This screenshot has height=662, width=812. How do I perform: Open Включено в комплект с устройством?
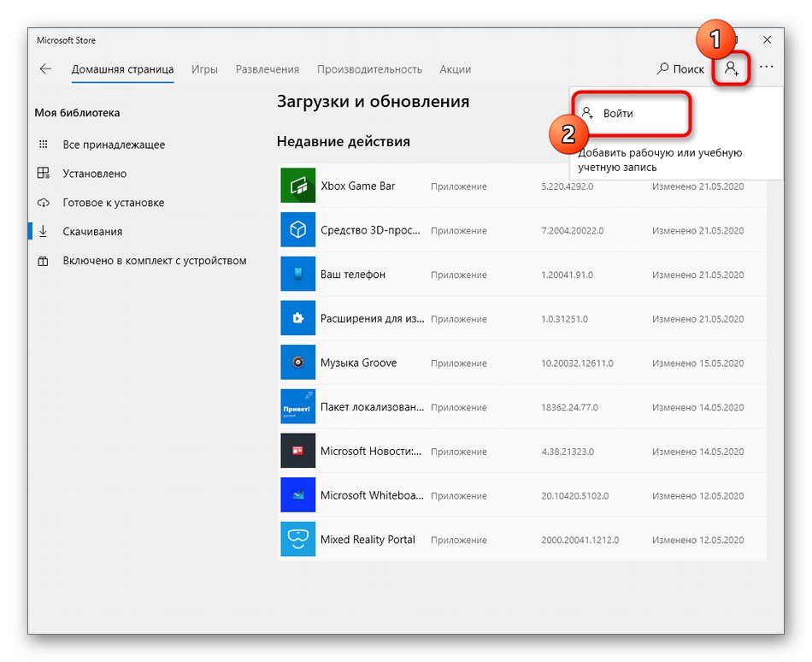click(154, 261)
